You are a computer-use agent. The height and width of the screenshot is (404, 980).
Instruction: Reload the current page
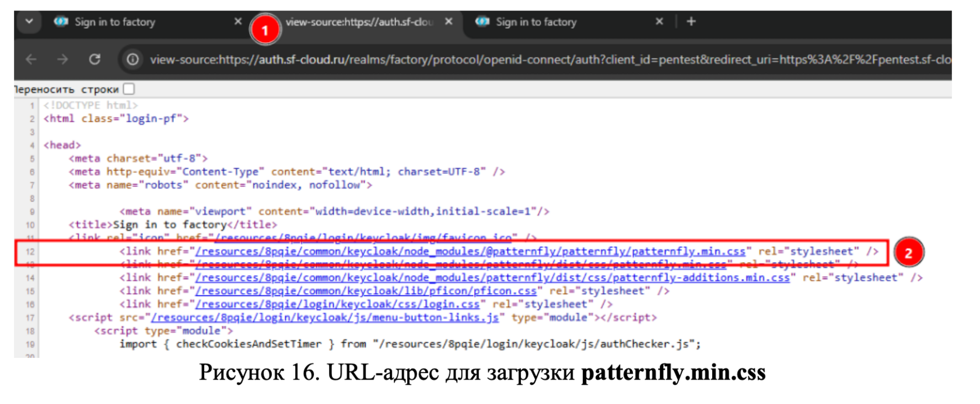(94, 59)
